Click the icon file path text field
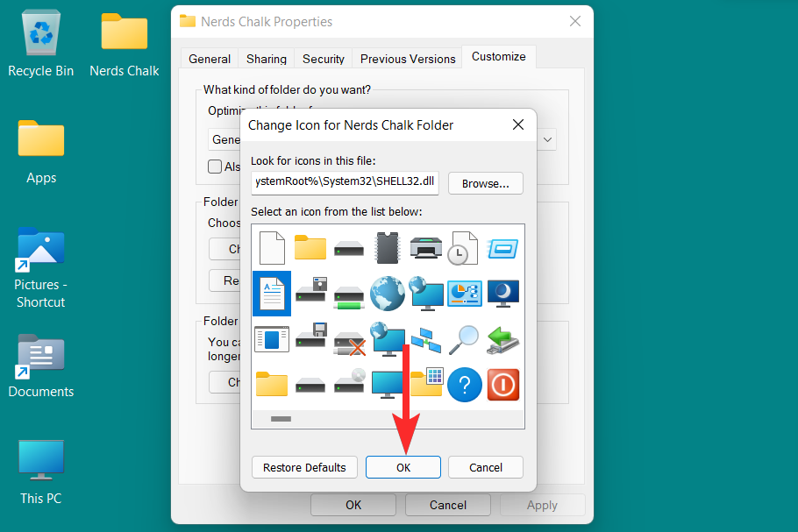798x532 pixels. (345, 183)
